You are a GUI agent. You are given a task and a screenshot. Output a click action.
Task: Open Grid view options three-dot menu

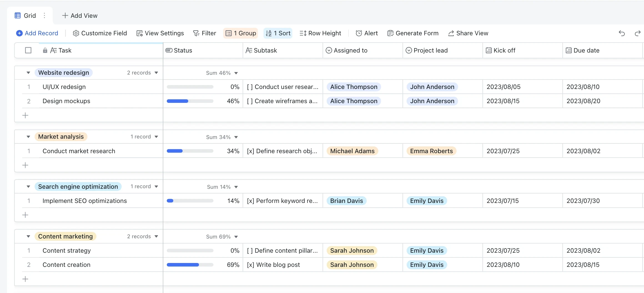pos(44,16)
